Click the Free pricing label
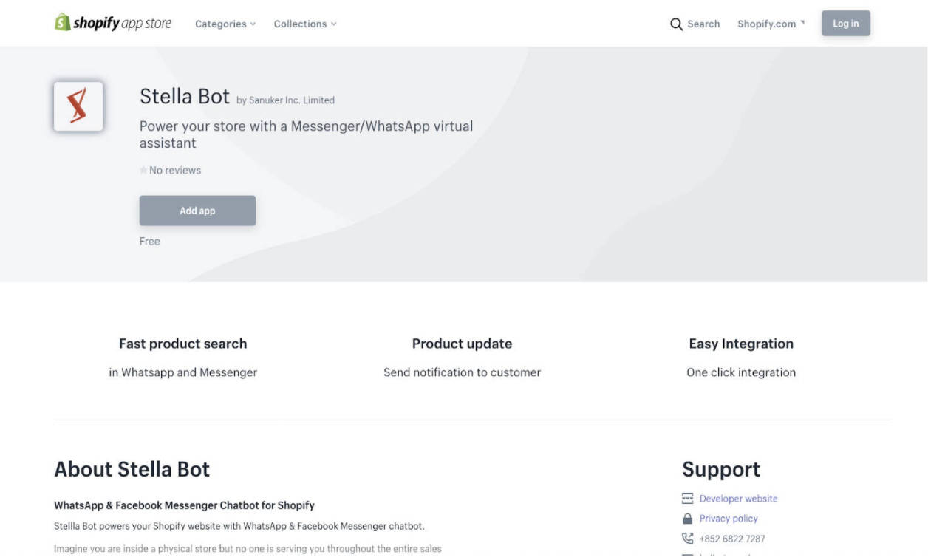928x560 pixels. 150,242
